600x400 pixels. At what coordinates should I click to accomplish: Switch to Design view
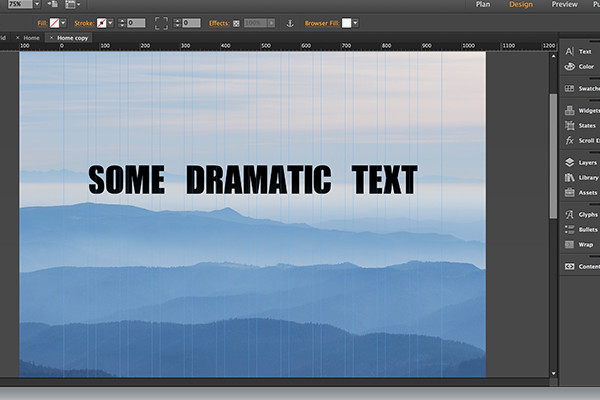pos(521,4)
